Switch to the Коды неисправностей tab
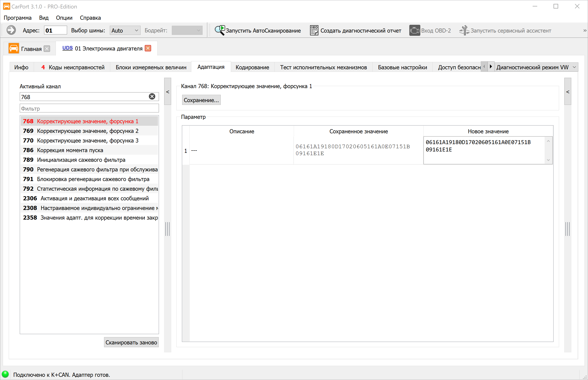Viewport: 588px width, 380px height. coord(73,67)
